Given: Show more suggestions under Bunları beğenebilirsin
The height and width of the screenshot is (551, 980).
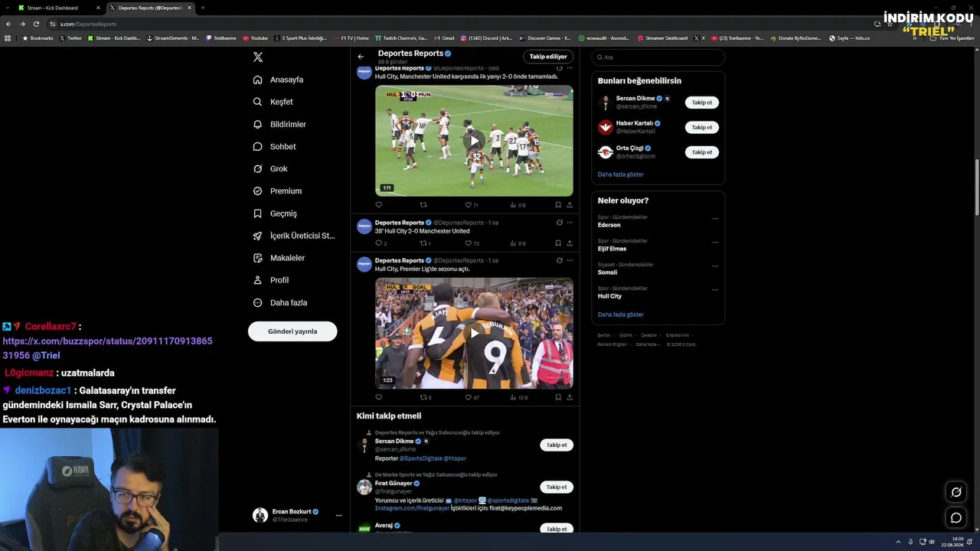Looking at the screenshot, I should [620, 174].
